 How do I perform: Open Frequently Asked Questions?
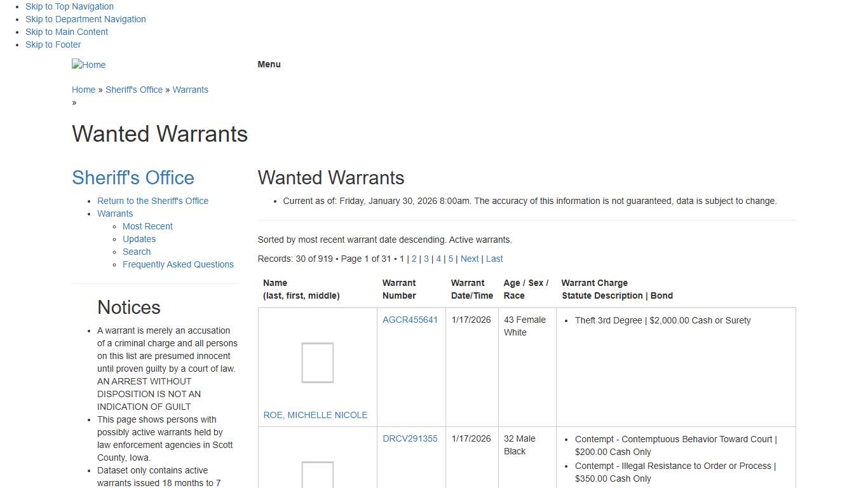pyautogui.click(x=178, y=264)
